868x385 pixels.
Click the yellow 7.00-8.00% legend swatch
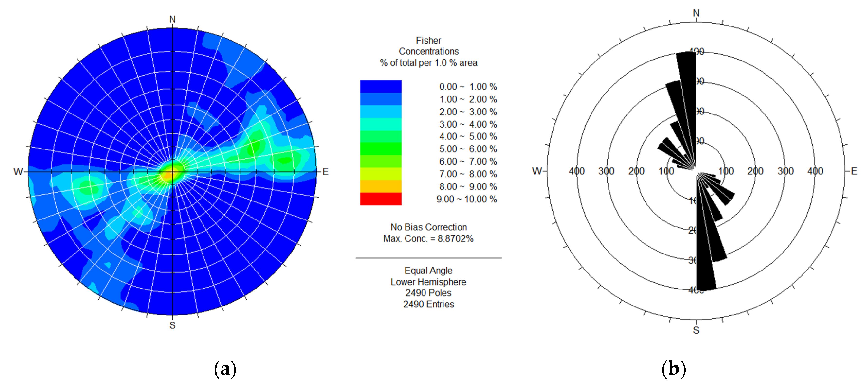pos(380,174)
